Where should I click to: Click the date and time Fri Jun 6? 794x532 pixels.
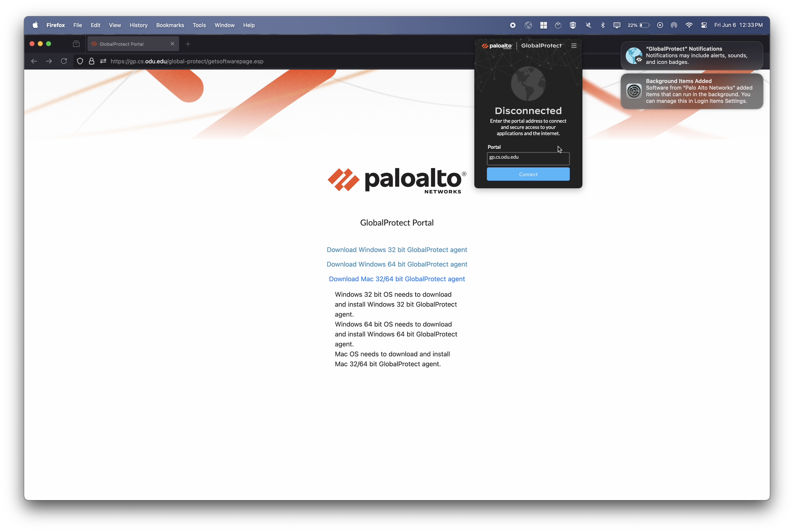tap(738, 25)
